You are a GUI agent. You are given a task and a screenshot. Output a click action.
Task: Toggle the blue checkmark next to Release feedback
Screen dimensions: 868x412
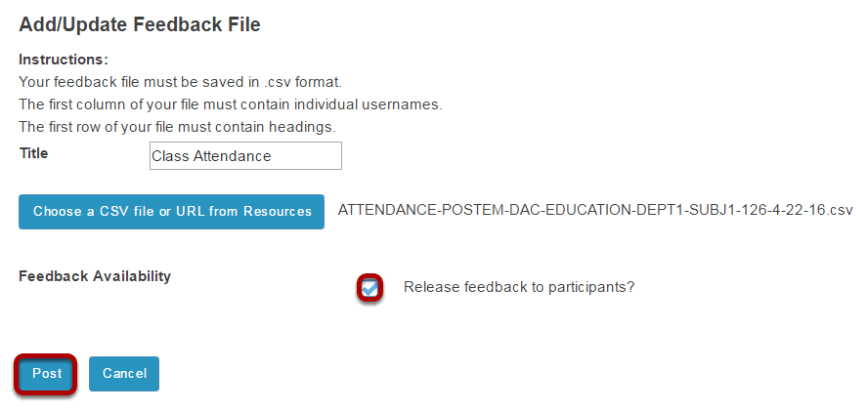(369, 288)
